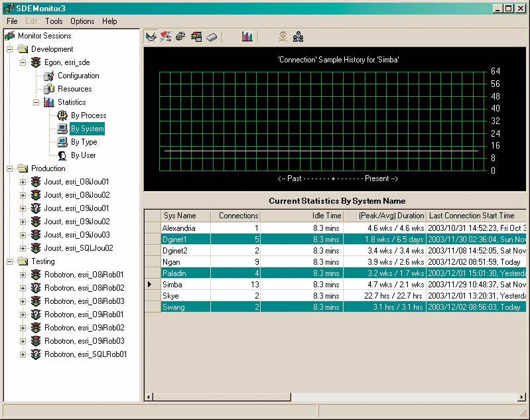Image resolution: width=530 pixels, height=420 pixels.
Task: Expand the Robotron, esri_SQLRob01 session
Action: (x=23, y=354)
